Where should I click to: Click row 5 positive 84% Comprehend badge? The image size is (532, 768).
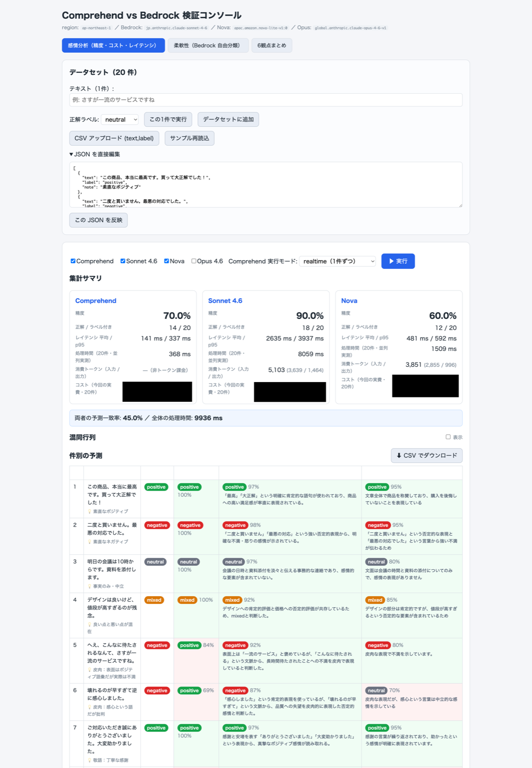pyautogui.click(x=189, y=645)
